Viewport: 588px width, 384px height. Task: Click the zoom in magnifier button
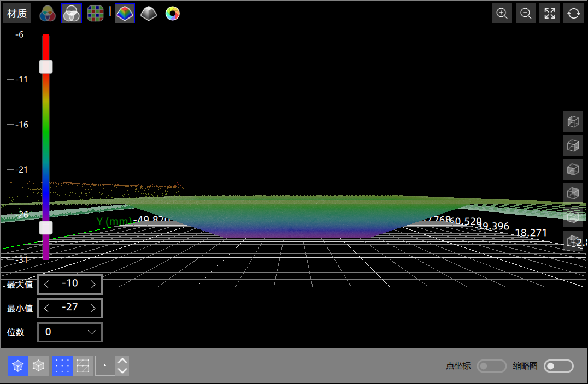(x=502, y=14)
